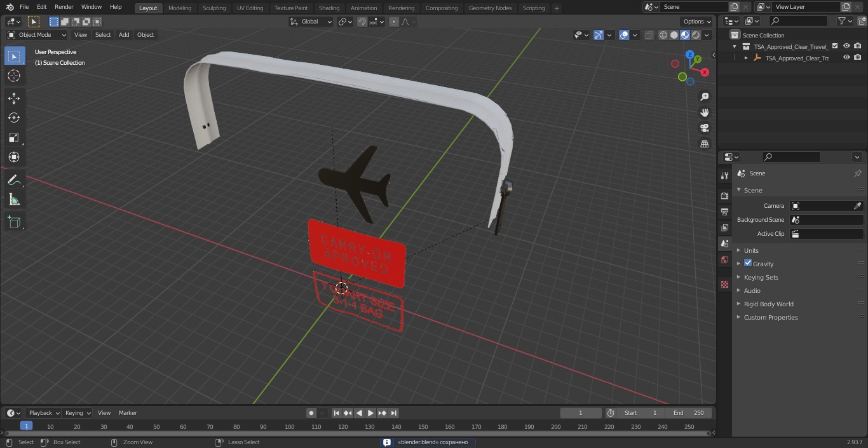Disable TSA_Approved_Clear_Travel collection in renders

click(858, 46)
